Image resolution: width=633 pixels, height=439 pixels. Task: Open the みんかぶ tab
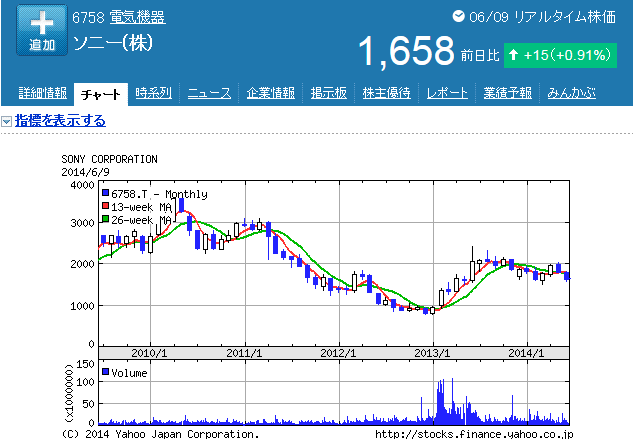click(571, 93)
